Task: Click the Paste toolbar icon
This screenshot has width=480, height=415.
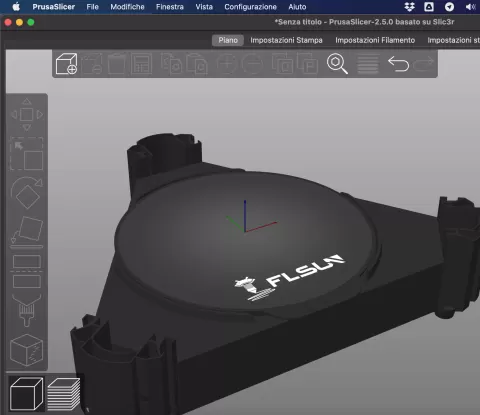Action: (x=197, y=63)
